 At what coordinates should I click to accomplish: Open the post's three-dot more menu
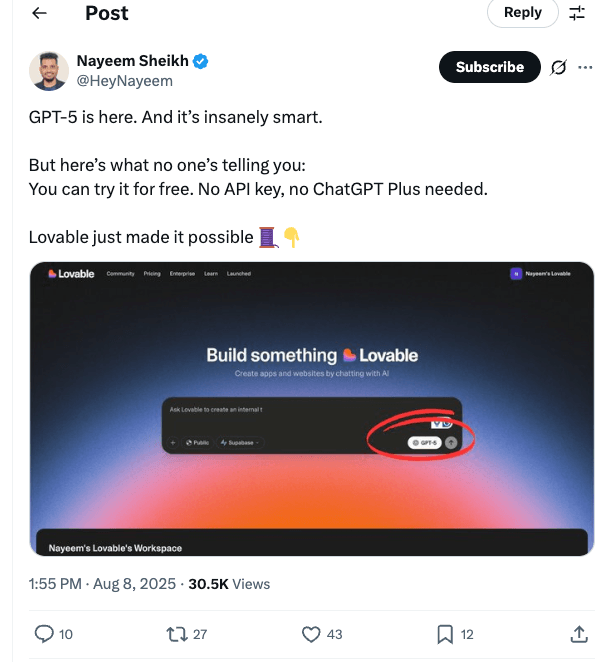click(585, 68)
